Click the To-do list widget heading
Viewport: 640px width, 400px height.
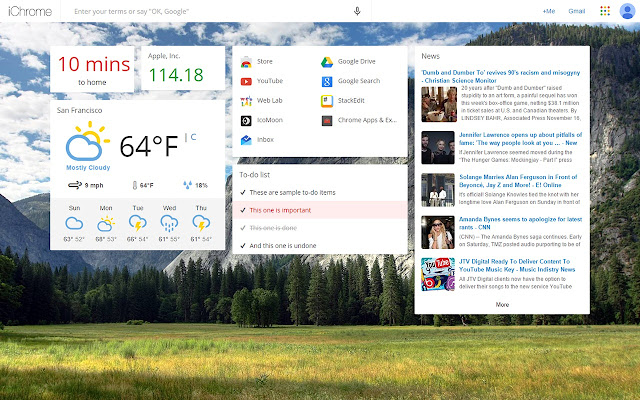click(255, 175)
